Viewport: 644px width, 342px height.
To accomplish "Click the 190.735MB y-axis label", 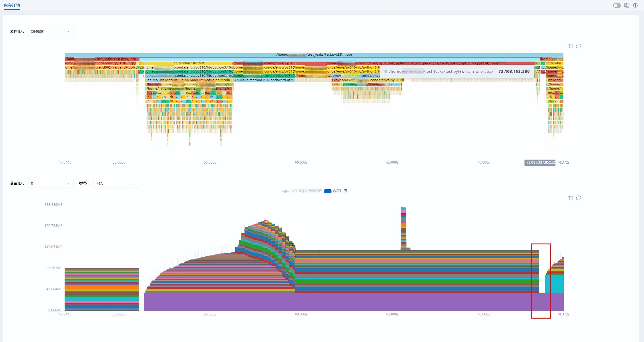I will point(53,226).
